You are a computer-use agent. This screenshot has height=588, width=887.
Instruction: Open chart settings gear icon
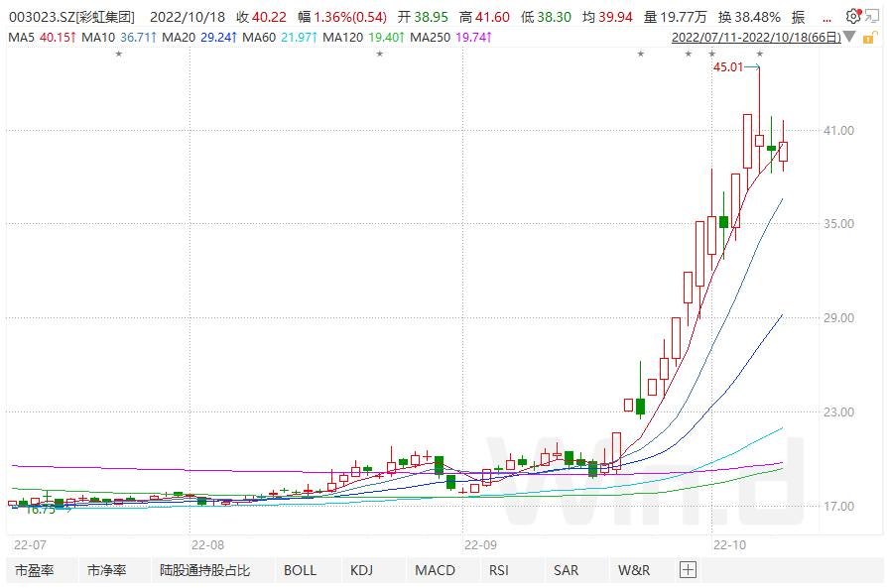(x=853, y=17)
